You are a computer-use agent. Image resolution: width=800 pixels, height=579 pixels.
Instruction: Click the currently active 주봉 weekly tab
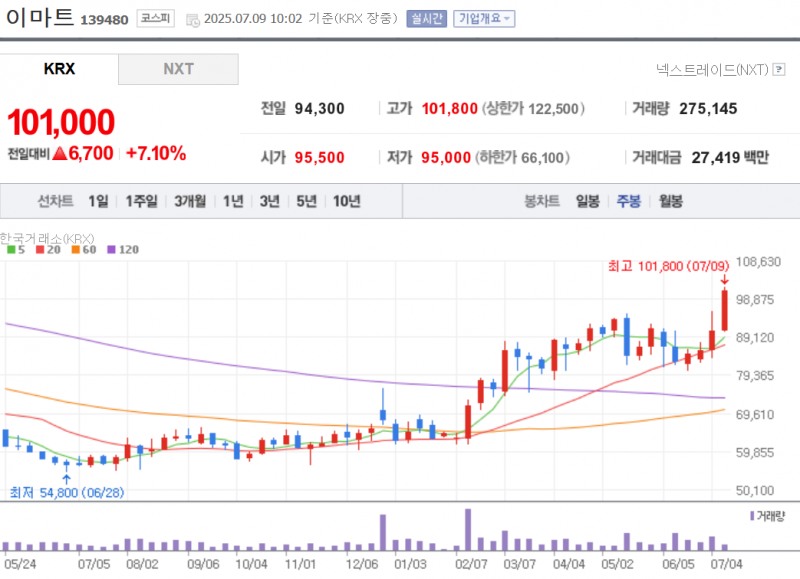626,201
